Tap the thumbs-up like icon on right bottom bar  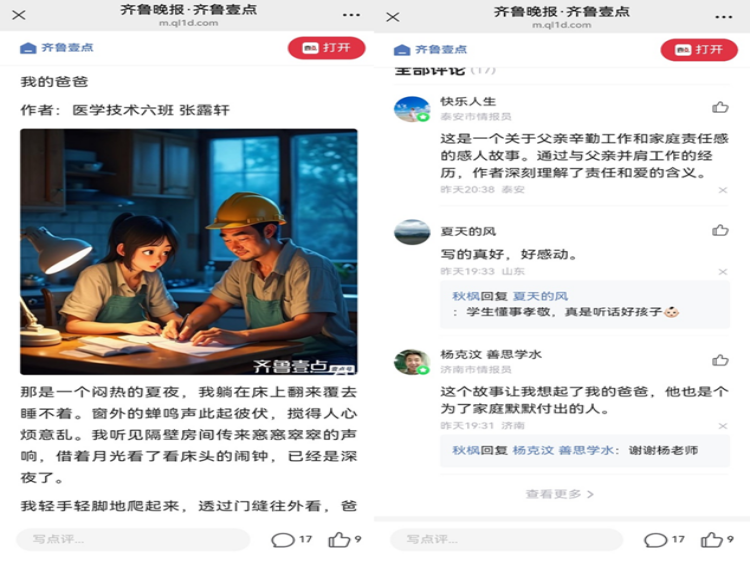pos(712,540)
